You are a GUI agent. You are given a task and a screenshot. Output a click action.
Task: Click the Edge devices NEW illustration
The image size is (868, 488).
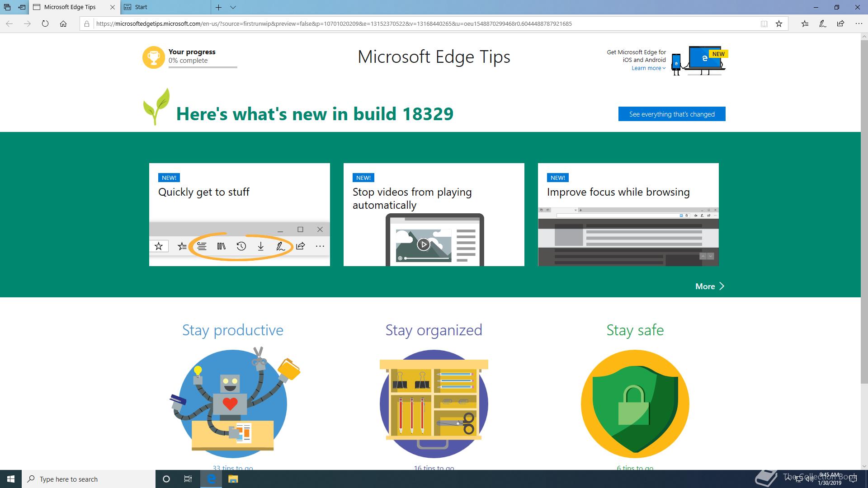699,61
